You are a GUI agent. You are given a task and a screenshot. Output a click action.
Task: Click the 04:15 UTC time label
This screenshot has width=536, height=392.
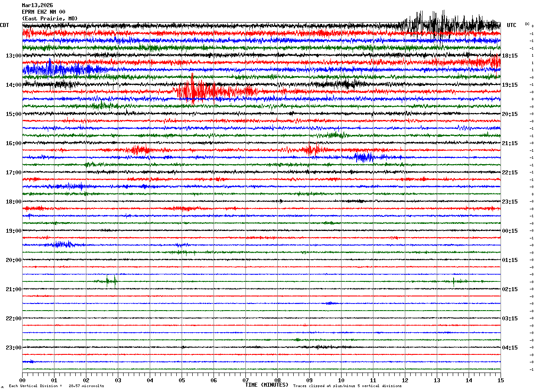pos(510,347)
